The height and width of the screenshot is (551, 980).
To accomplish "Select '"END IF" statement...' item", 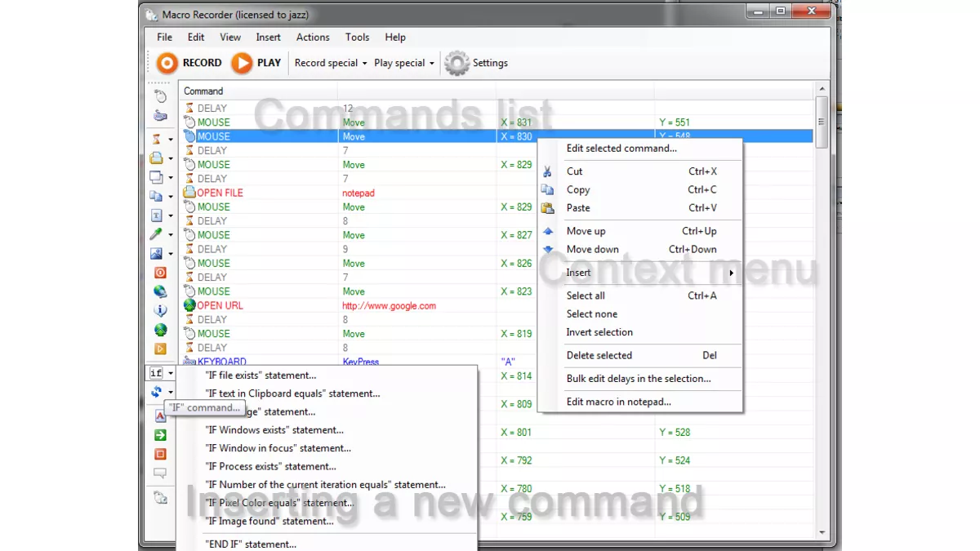I will pyautogui.click(x=327, y=544).
